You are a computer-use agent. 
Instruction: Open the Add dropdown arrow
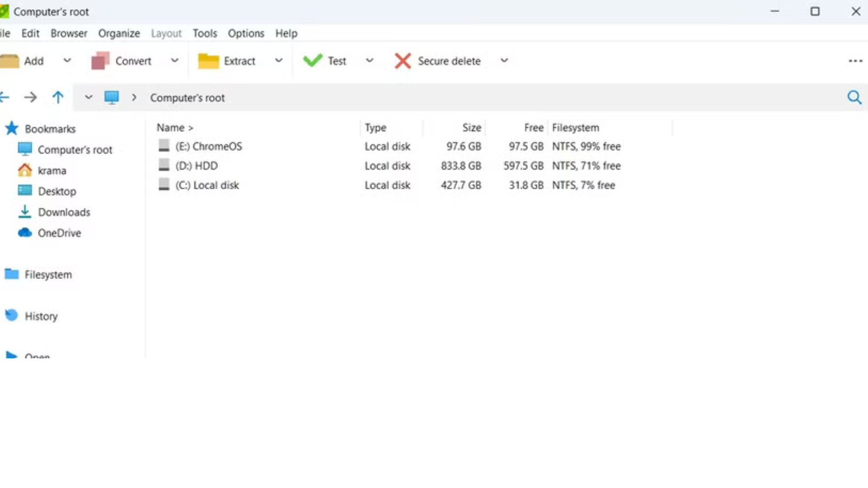67,61
